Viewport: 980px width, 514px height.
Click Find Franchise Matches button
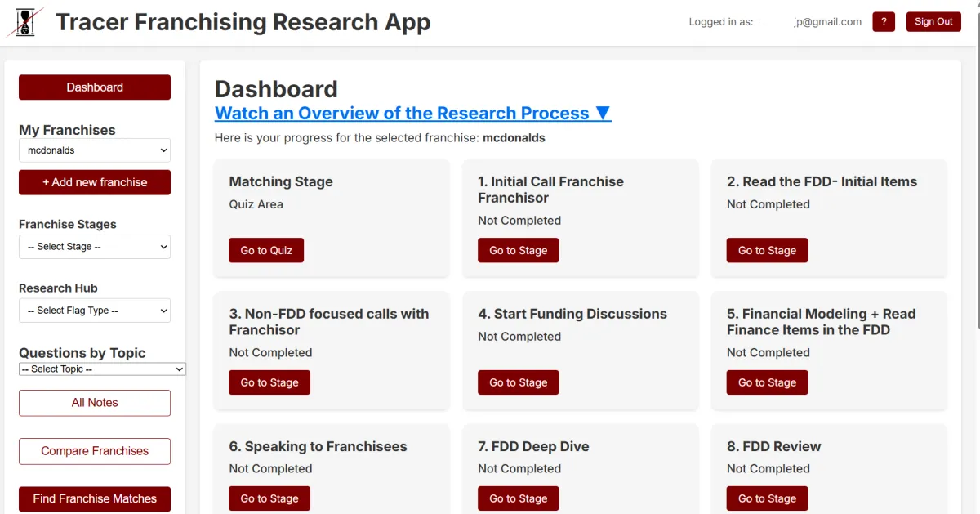point(95,498)
